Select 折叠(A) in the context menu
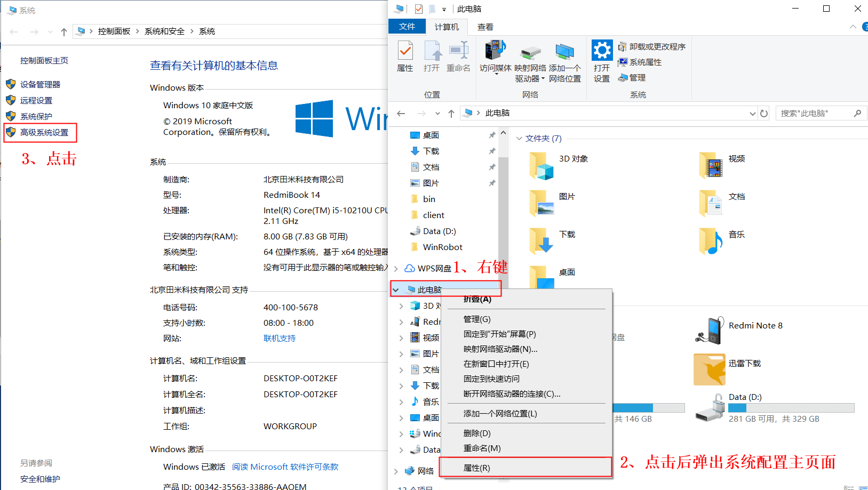This screenshot has width=868, height=490. coord(526,299)
